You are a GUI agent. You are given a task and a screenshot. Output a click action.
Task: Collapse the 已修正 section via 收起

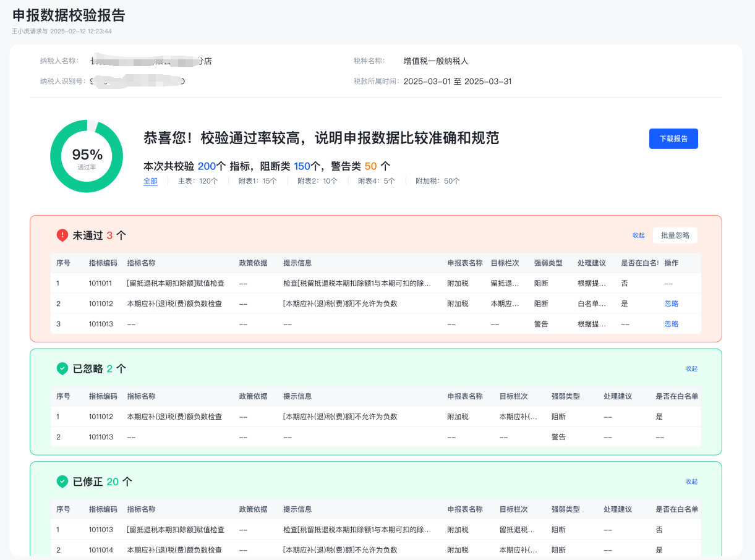tap(691, 482)
